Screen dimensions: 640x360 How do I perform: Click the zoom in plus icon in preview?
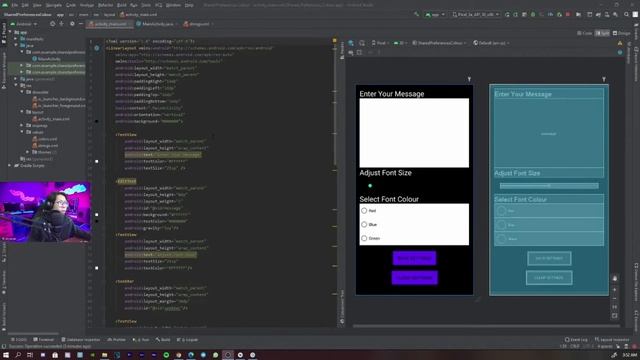point(615,290)
